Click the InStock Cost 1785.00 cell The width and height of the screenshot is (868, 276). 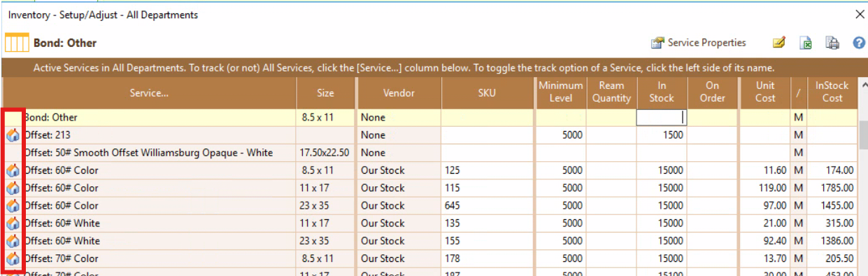click(832, 188)
